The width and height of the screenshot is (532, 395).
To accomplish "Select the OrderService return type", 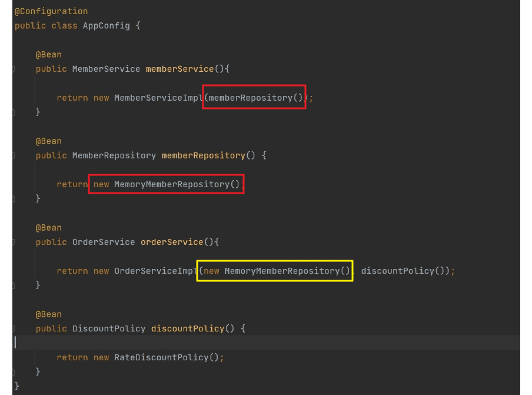I will (104, 242).
